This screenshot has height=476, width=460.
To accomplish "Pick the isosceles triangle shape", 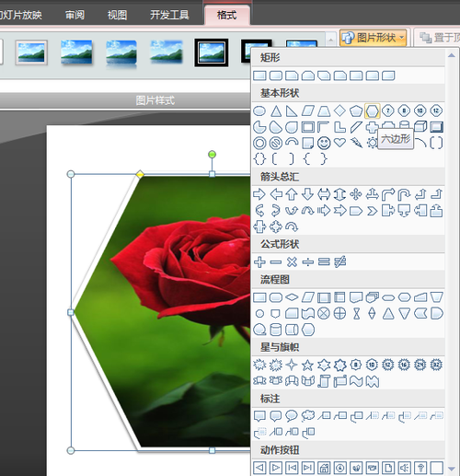I will [276, 110].
